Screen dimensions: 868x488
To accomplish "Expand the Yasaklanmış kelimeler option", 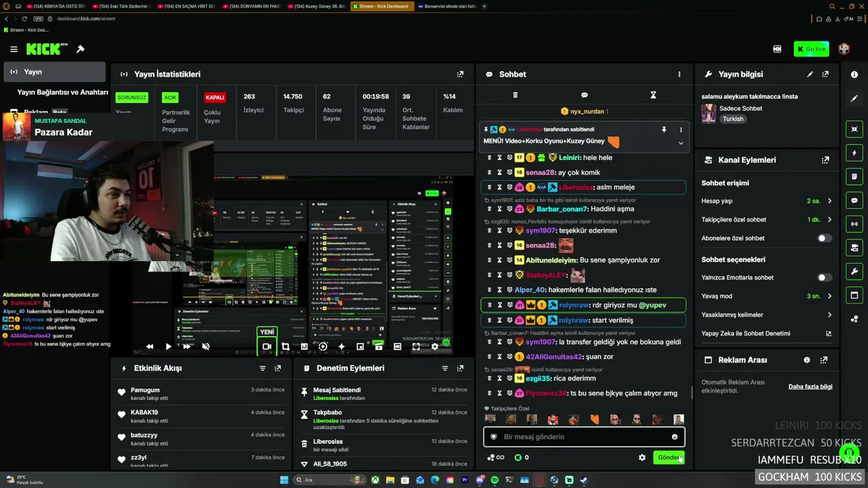I will pos(829,314).
